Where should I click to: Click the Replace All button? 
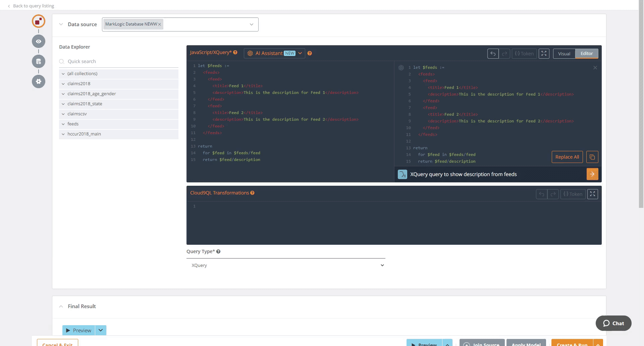pos(567,157)
